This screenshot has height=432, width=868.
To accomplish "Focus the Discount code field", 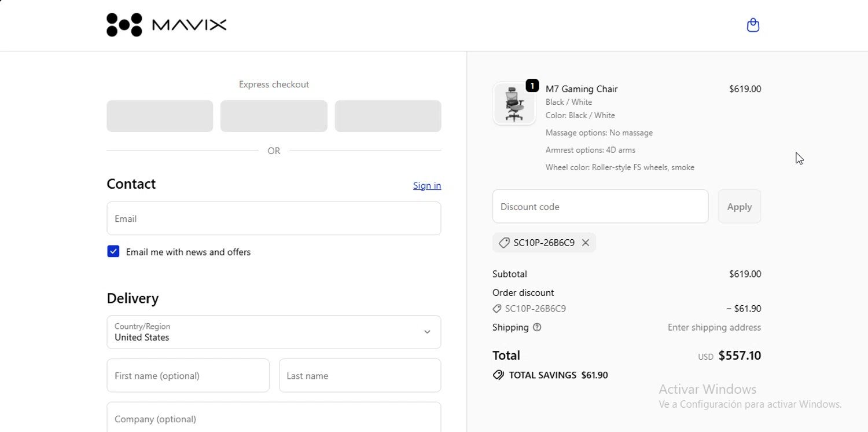I will point(600,206).
